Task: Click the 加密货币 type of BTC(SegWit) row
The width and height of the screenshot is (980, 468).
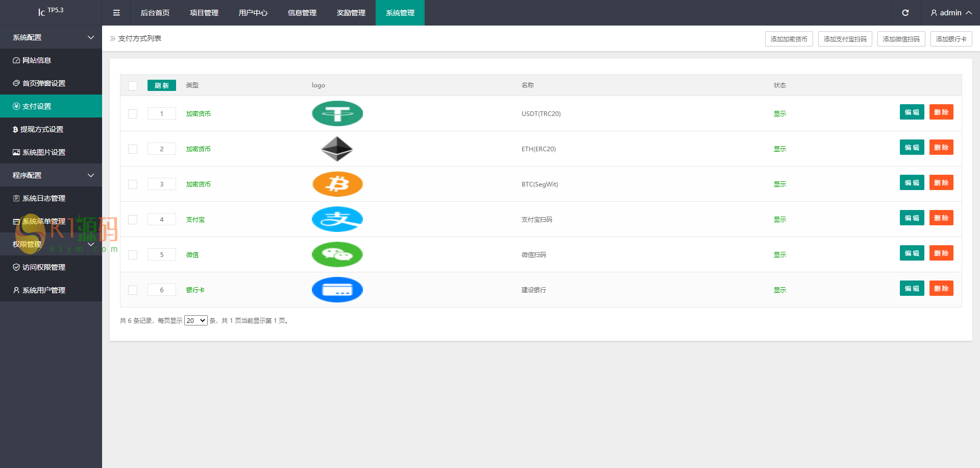Action: (198, 184)
